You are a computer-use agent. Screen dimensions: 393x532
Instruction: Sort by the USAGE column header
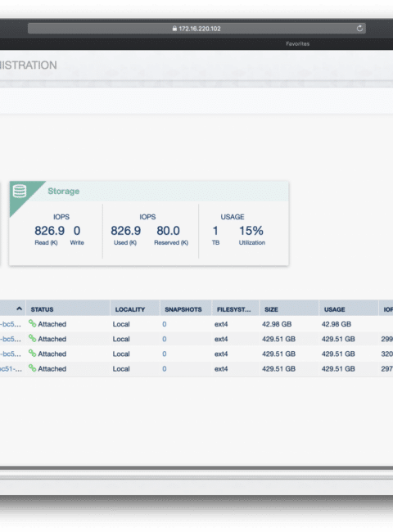click(334, 309)
